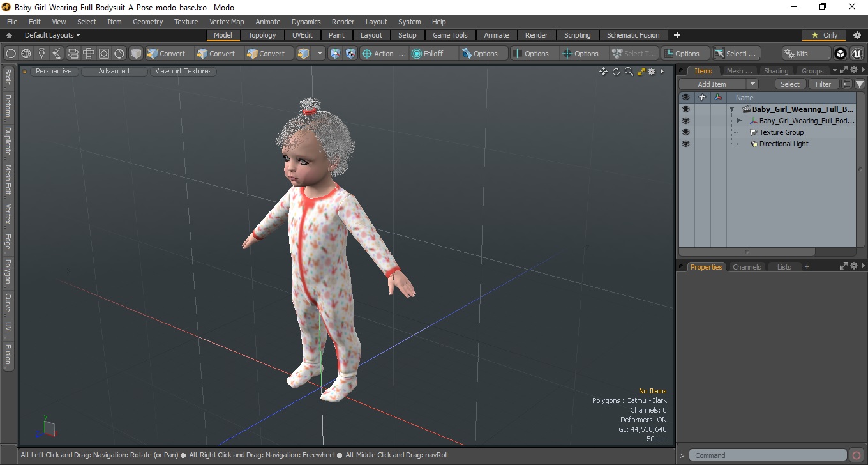Click the command record button icon
The image size is (868, 465).
(857, 455)
